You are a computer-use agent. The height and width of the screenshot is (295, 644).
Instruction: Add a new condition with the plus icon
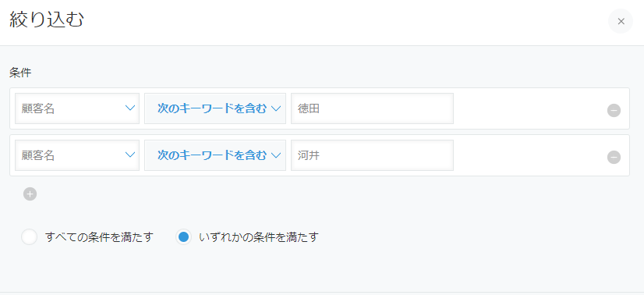[30, 194]
